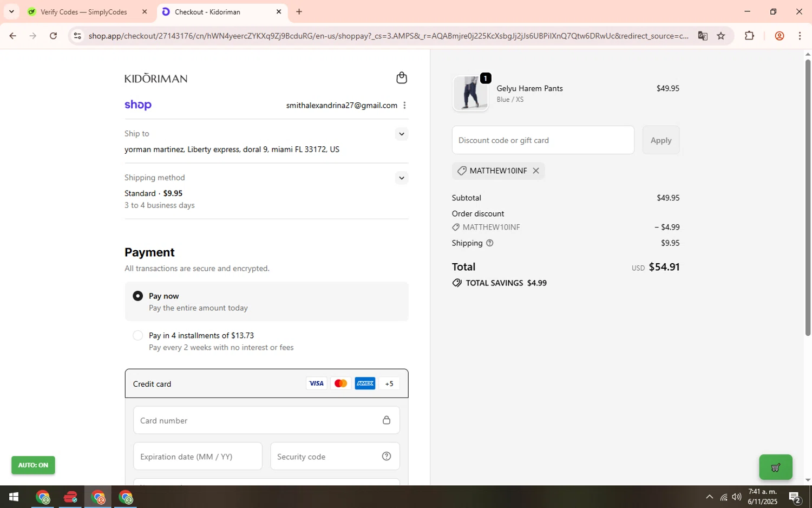Open the Chrome profile icon

coord(780,36)
